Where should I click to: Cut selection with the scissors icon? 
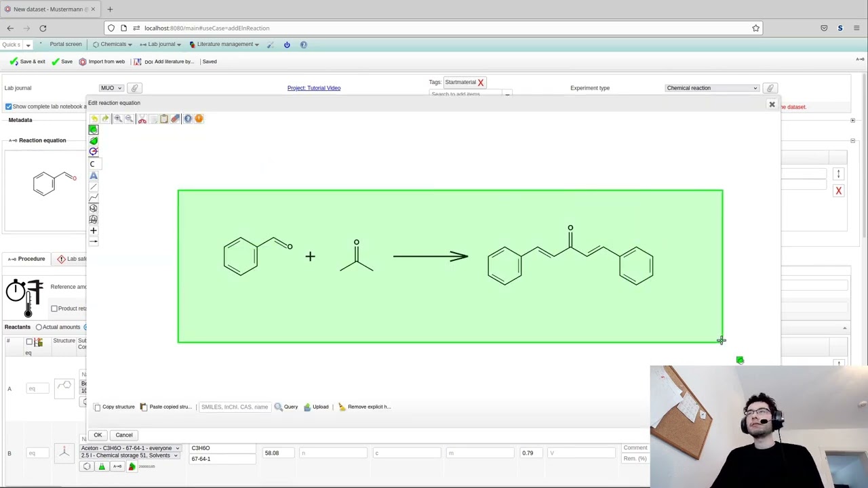pyautogui.click(x=142, y=119)
